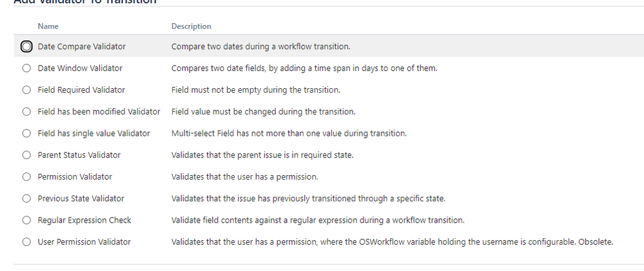Select the Date Compare Validator radio button
Image resolution: width=644 pixels, height=271 pixels.
coord(26,47)
